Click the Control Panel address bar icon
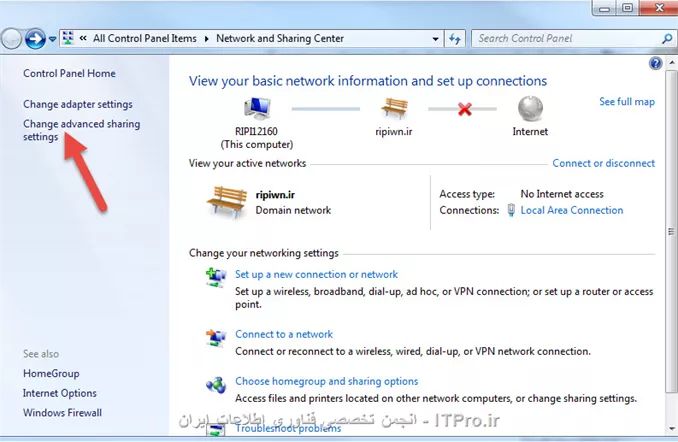Image resolution: width=678 pixels, height=442 pixels. click(68, 38)
